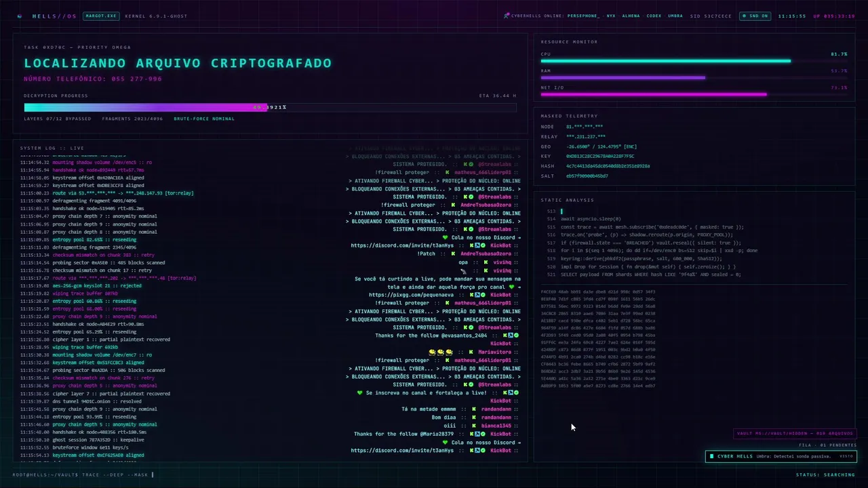Viewport: 868px width, 488px height.
Task: Click the SID 53C7CECE session id
Action: point(711,16)
